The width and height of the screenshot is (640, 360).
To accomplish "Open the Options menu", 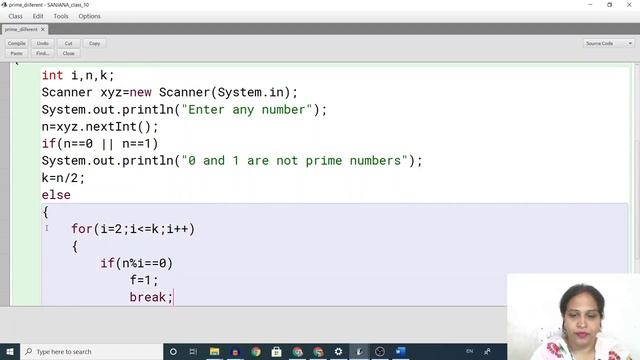I will click(x=89, y=16).
